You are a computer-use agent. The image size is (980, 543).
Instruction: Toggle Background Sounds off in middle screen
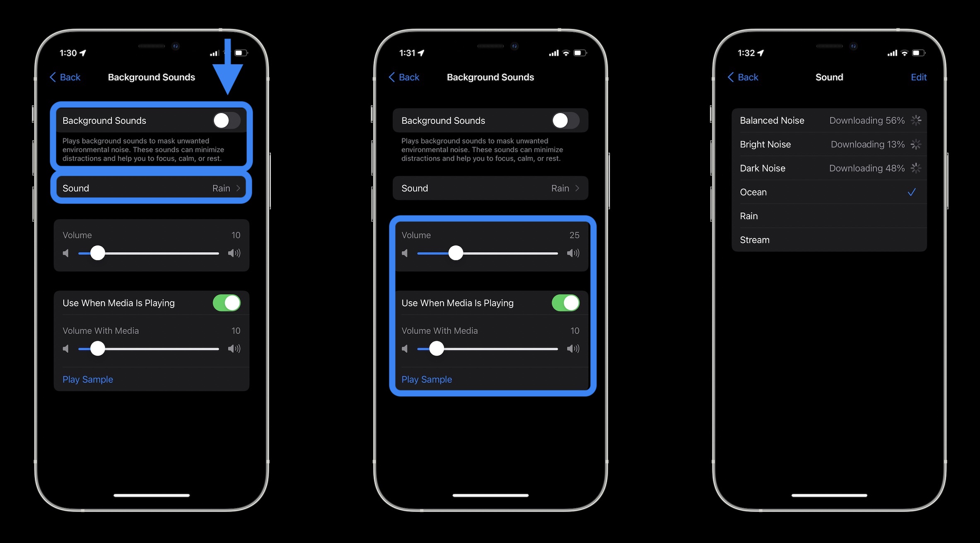pyautogui.click(x=566, y=120)
